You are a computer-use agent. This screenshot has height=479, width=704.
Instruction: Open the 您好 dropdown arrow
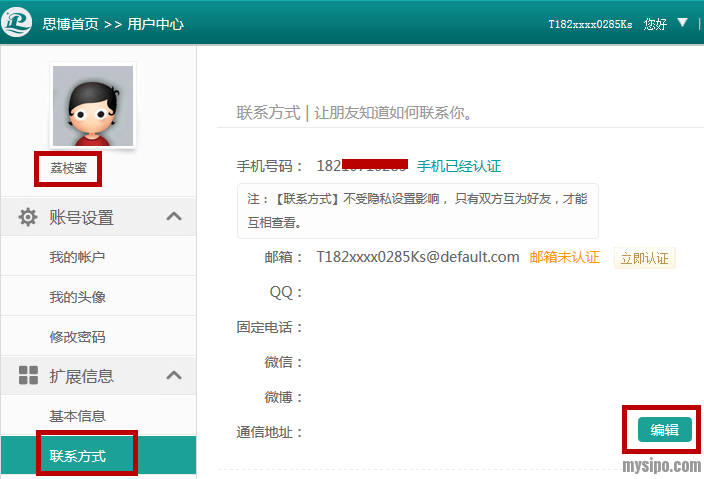[x=682, y=22]
